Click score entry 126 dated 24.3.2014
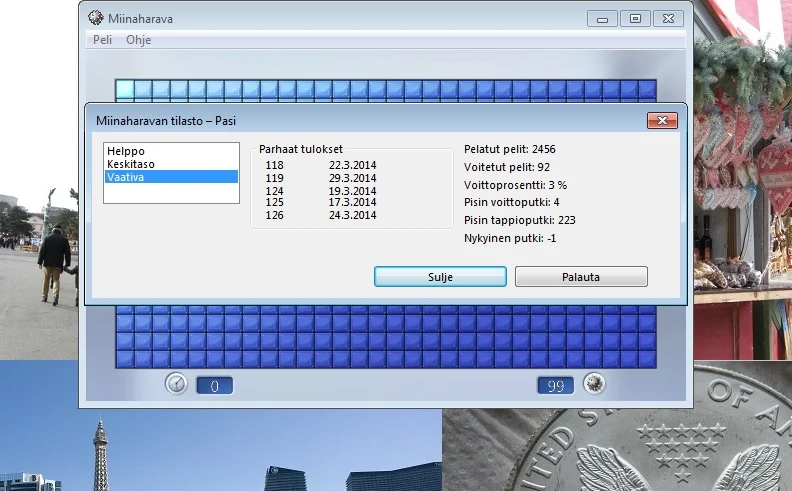The image size is (792, 491). [320, 215]
